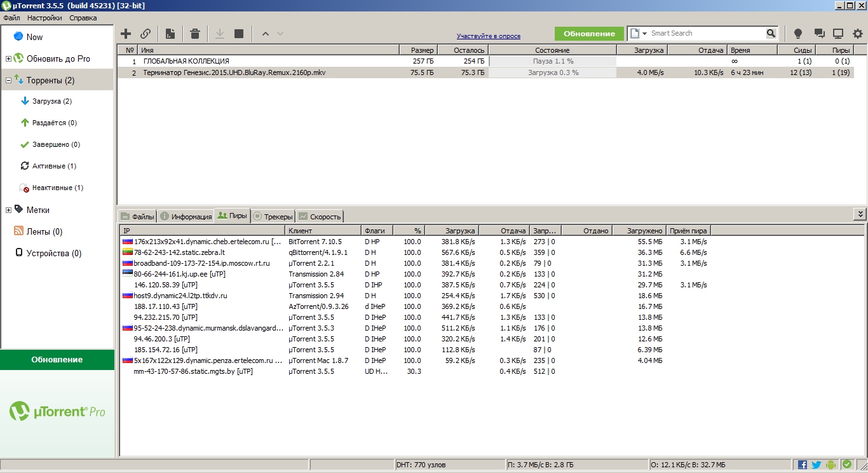Select the ГЛОБАЛЬНАЯ КОЛЛЕКЦИЯ torrent row
This screenshot has height=473, width=868.
[x=485, y=61]
